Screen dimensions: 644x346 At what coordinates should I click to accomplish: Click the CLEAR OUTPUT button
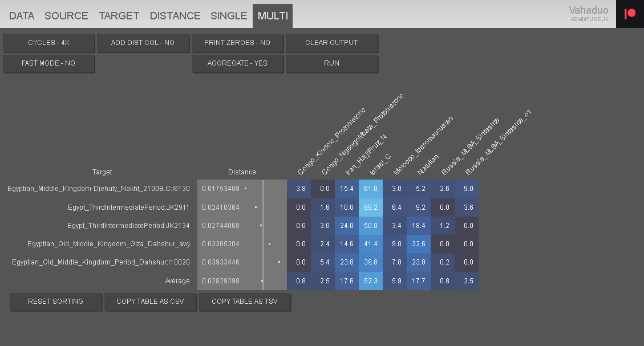click(x=331, y=43)
